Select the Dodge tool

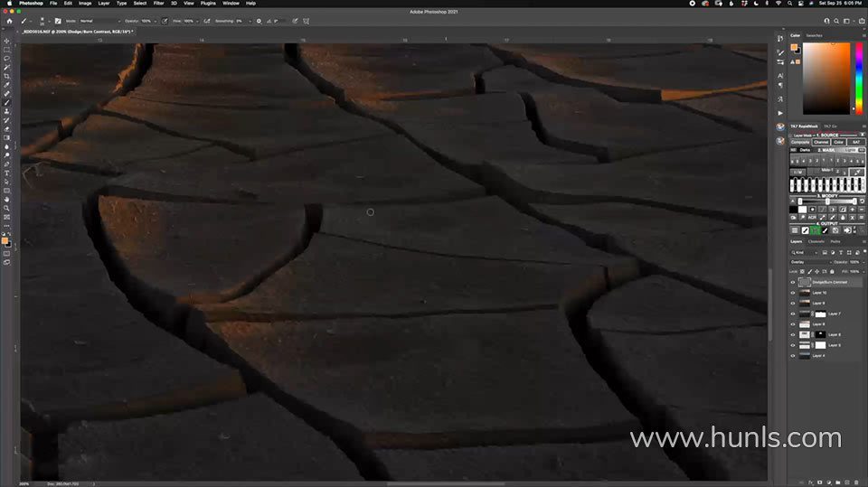pyautogui.click(x=6, y=156)
